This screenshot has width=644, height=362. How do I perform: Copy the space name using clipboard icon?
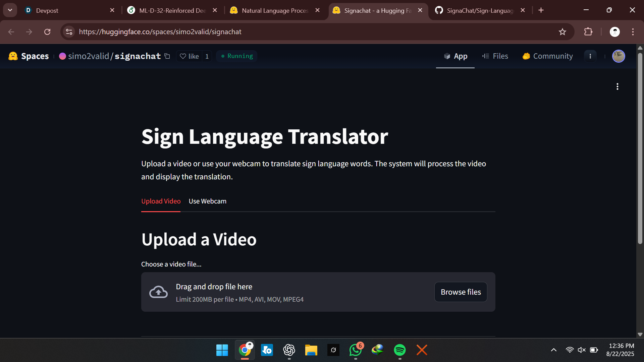click(x=167, y=56)
